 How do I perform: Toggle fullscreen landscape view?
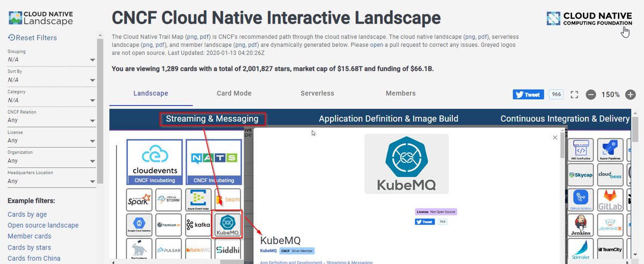tap(574, 94)
